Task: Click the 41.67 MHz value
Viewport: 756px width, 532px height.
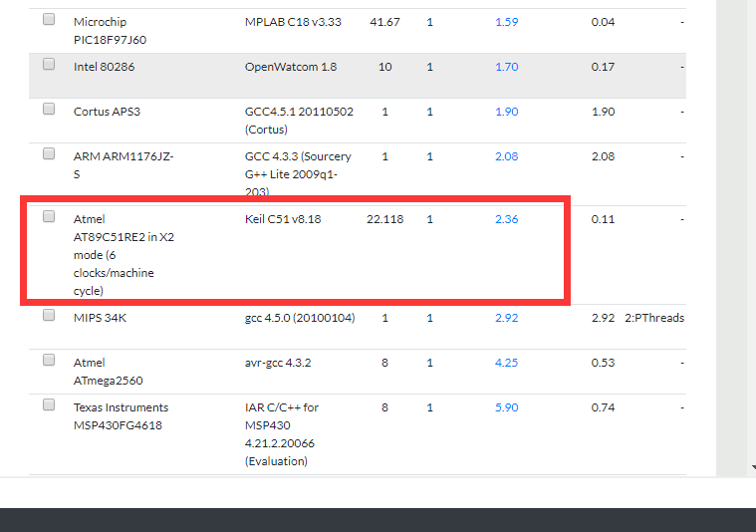Action: tap(384, 22)
